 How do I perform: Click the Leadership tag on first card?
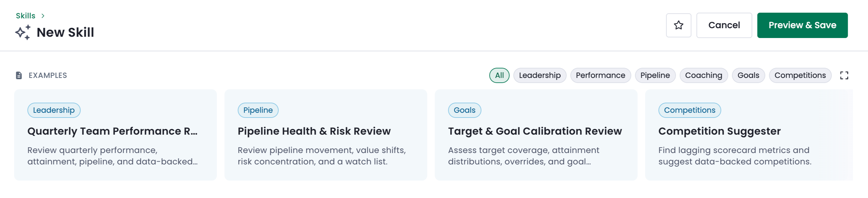(54, 110)
